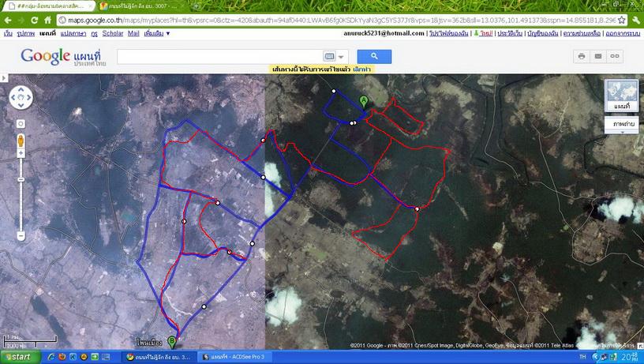Image resolution: width=644 pixels, height=364 pixels.
Task: Click the browser wrench settings icon
Action: (635, 20)
